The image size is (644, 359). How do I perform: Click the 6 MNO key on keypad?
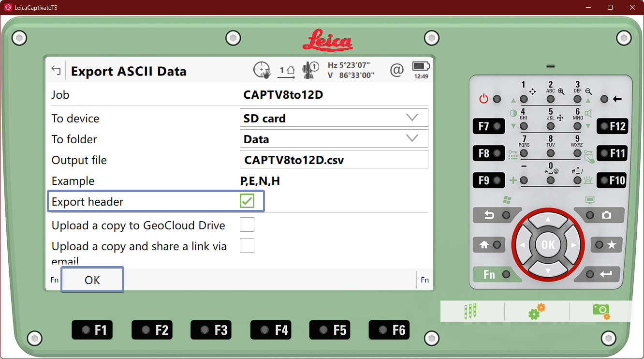coord(577,126)
